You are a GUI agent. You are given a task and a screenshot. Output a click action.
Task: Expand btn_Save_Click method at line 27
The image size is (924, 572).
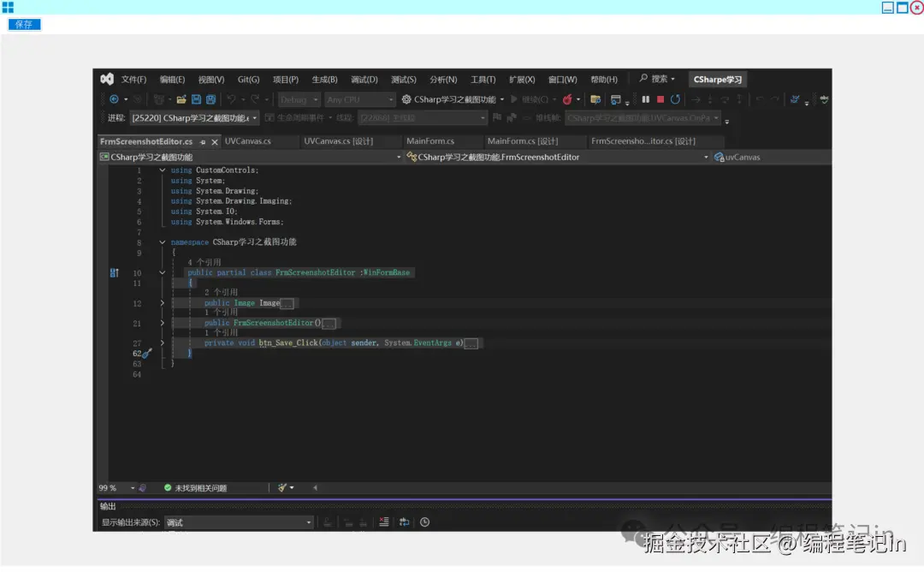click(x=162, y=343)
